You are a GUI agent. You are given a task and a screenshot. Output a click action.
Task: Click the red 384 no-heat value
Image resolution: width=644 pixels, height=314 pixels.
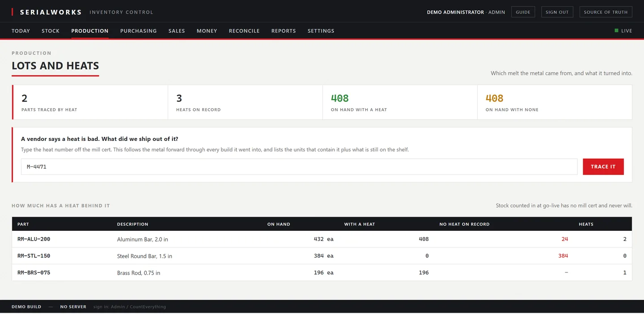tap(563, 256)
